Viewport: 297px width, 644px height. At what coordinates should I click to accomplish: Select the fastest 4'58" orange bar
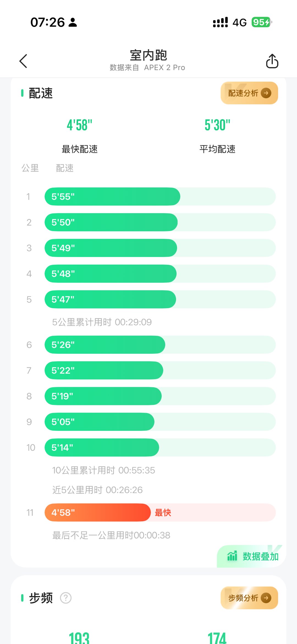point(98,513)
